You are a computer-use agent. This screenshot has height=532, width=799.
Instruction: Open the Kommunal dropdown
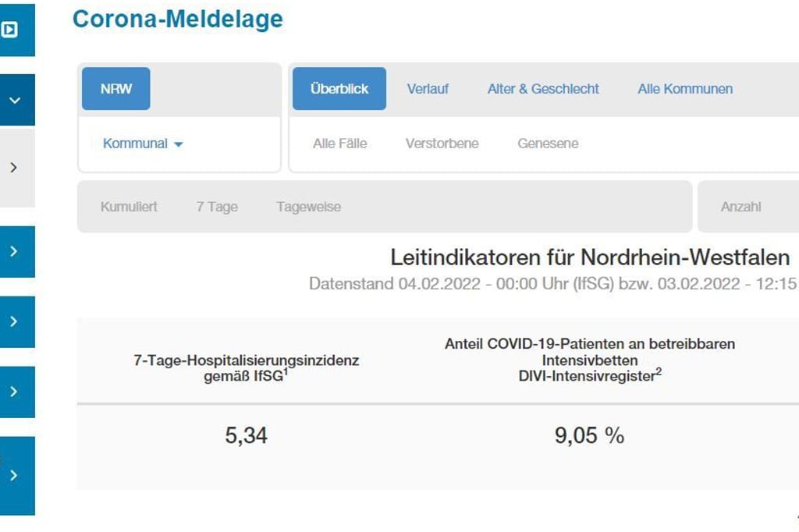tap(137, 144)
